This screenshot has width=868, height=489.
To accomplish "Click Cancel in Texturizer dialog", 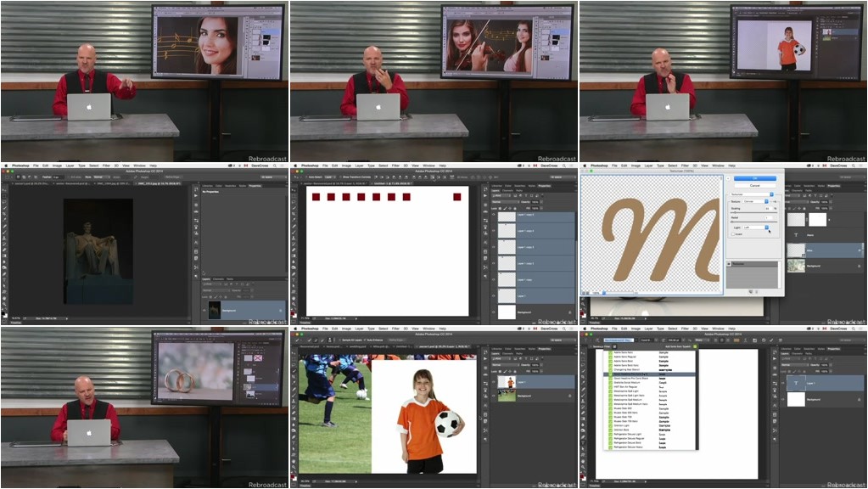I will click(x=754, y=186).
